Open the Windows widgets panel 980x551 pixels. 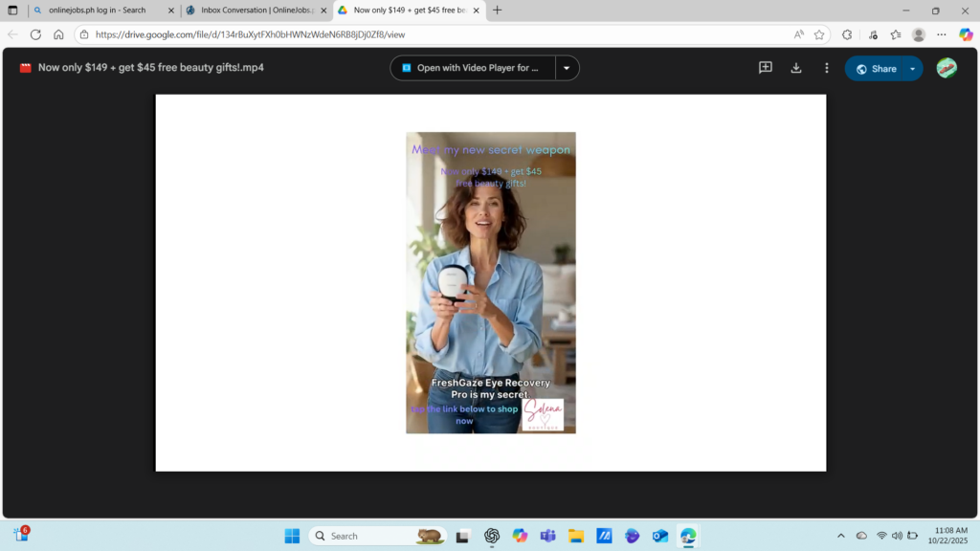[21, 534]
